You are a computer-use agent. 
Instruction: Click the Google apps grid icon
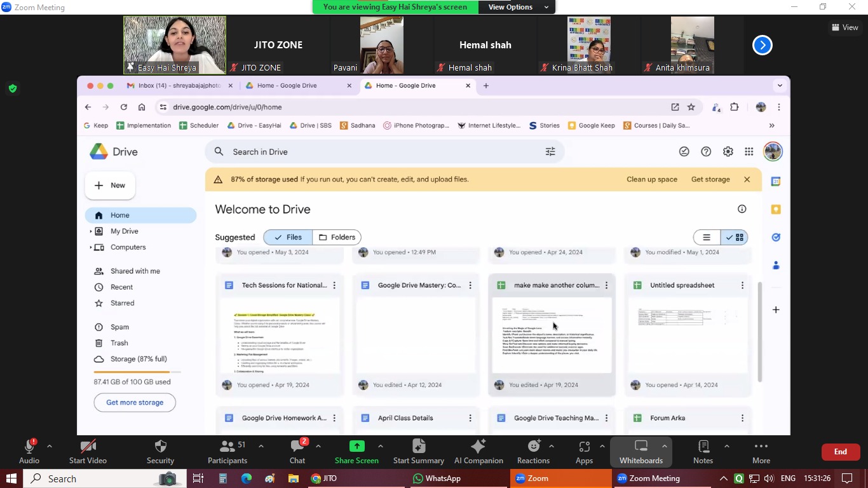(749, 152)
